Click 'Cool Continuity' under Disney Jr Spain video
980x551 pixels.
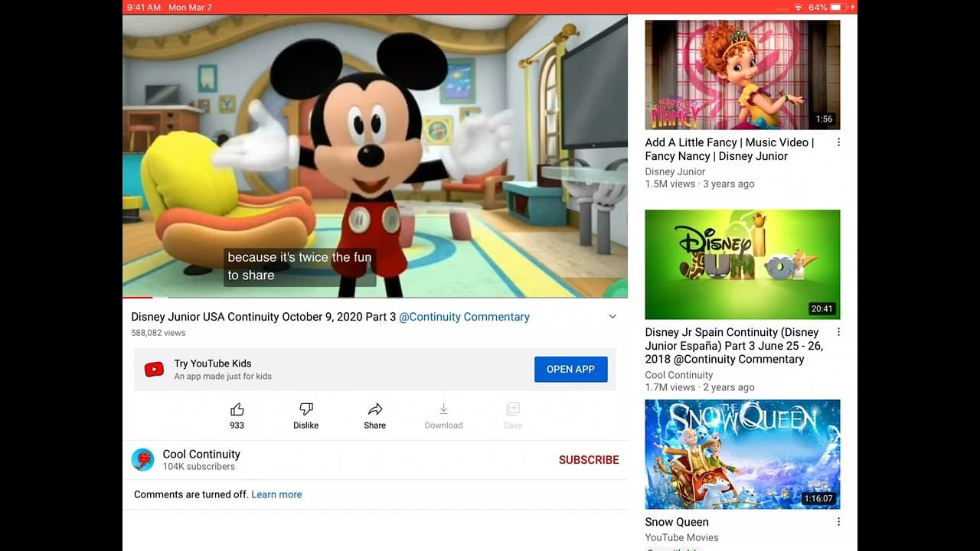(x=679, y=375)
